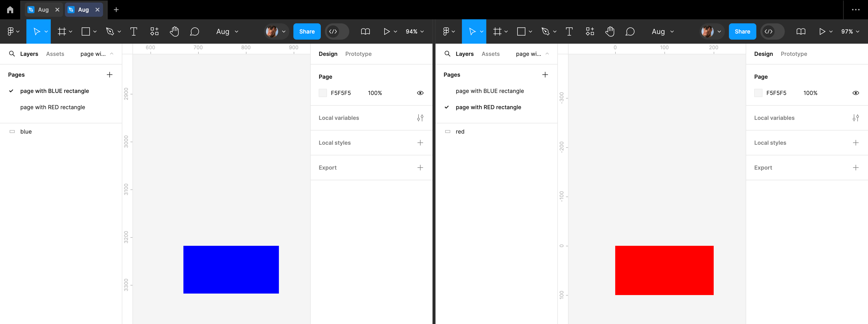Toggle Dev Mode switch in left window
The image size is (868, 324).
pos(337,31)
